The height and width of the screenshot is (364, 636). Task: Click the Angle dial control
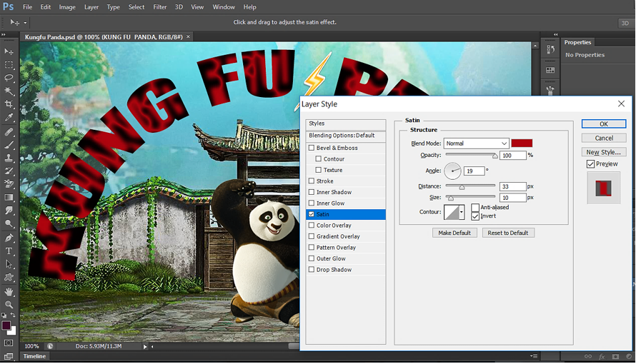point(452,171)
